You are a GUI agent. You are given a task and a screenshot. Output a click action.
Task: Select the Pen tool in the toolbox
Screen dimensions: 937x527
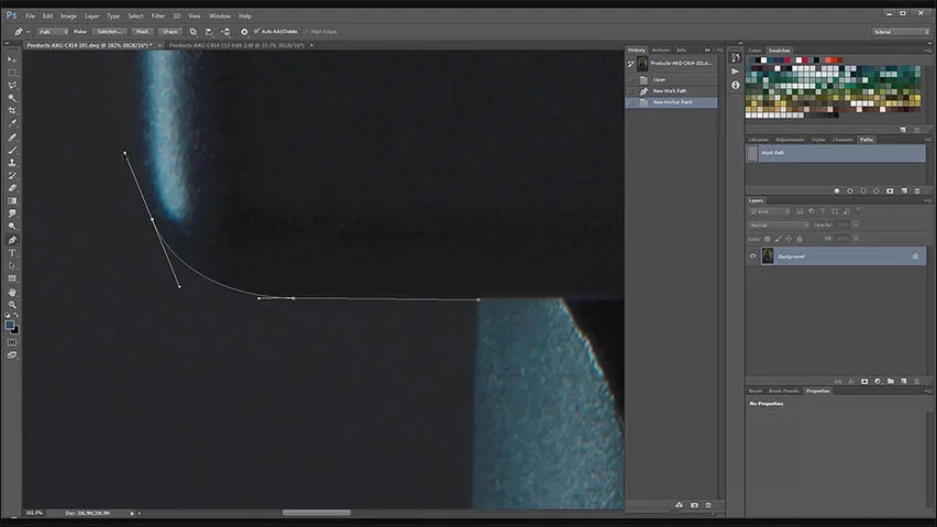[12, 240]
